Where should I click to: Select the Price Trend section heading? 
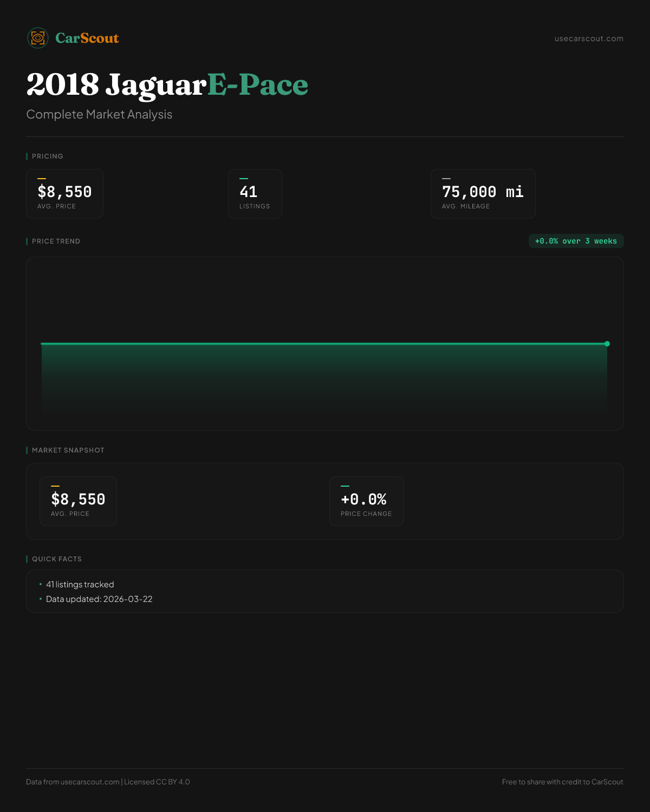click(56, 241)
